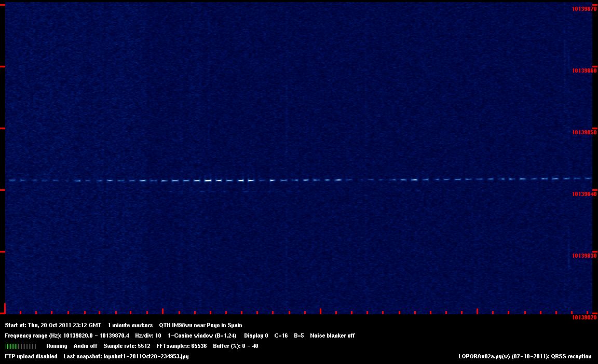Image resolution: width=598 pixels, height=364 pixels.
Task: Click the 'LOPORAv02a.py(w)' QRSS reception title text
Action: click(x=525, y=356)
